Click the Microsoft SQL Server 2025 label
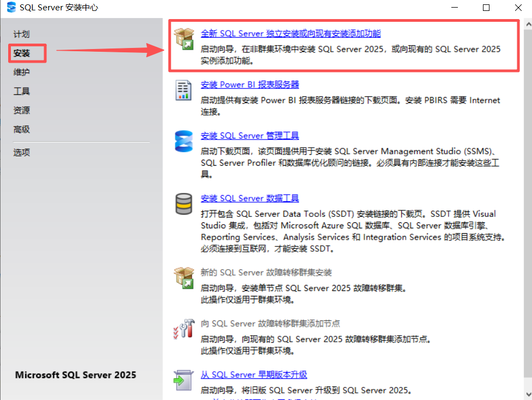 point(75,375)
